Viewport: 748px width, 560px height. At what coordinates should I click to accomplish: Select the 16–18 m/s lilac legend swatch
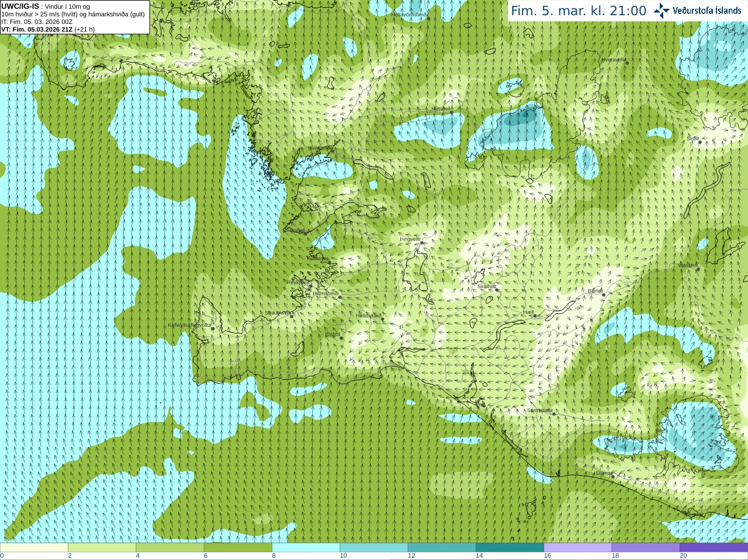coord(578,548)
